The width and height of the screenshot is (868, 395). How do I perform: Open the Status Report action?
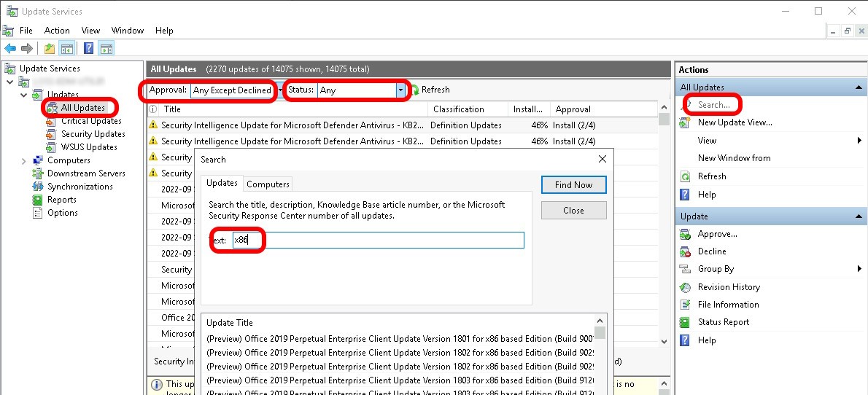pyautogui.click(x=723, y=322)
